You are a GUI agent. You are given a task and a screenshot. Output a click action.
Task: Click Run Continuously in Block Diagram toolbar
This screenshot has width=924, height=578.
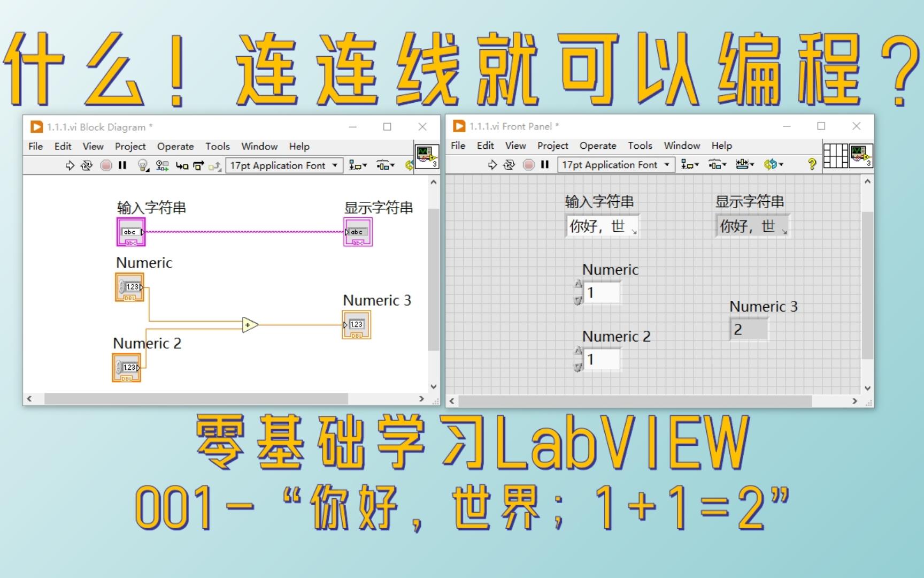pyautogui.click(x=87, y=166)
